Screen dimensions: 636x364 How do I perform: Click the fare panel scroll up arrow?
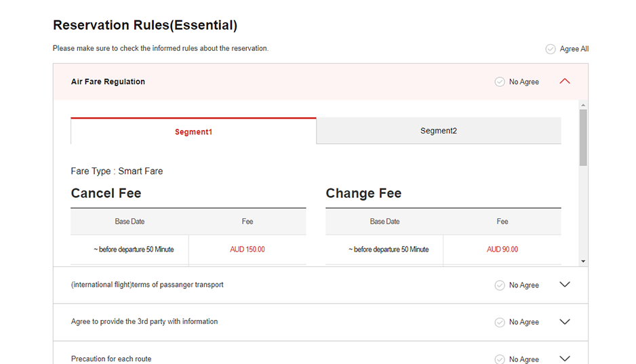tap(583, 105)
